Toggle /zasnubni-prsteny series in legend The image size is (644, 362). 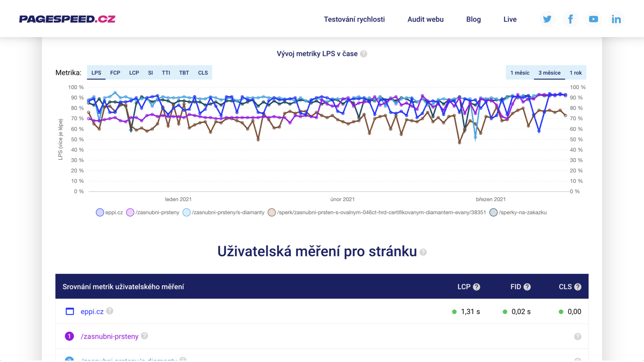(153, 213)
